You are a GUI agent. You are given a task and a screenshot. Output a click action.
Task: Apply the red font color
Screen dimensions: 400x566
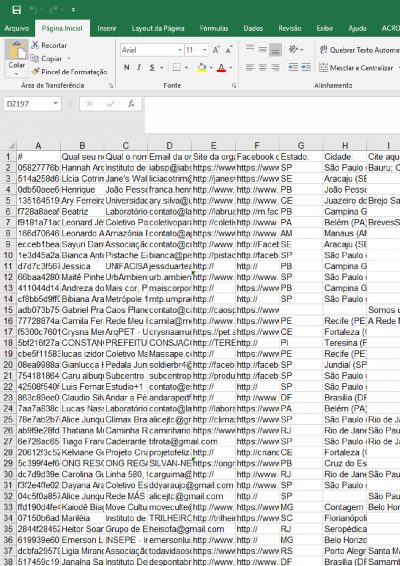click(222, 68)
